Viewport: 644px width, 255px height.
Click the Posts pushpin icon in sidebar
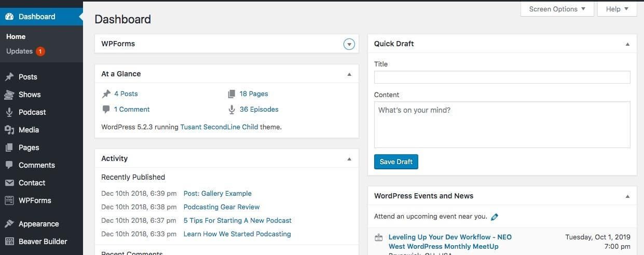pyautogui.click(x=9, y=77)
